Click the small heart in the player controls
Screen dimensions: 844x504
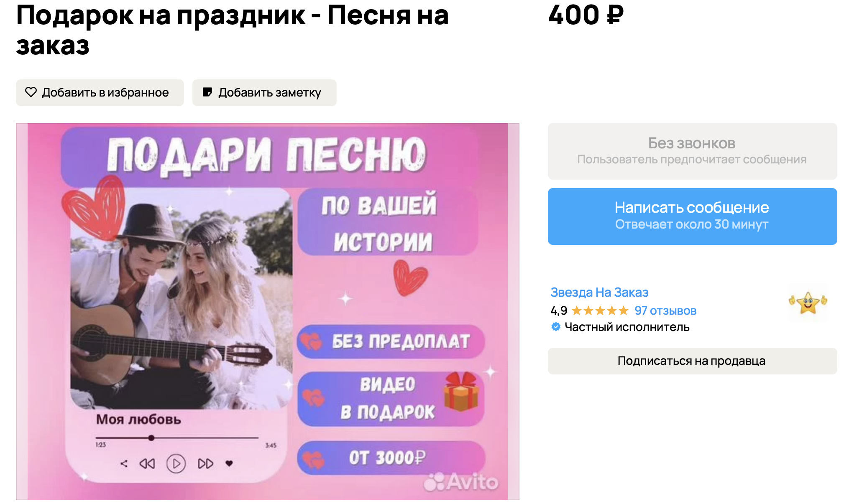tap(229, 463)
